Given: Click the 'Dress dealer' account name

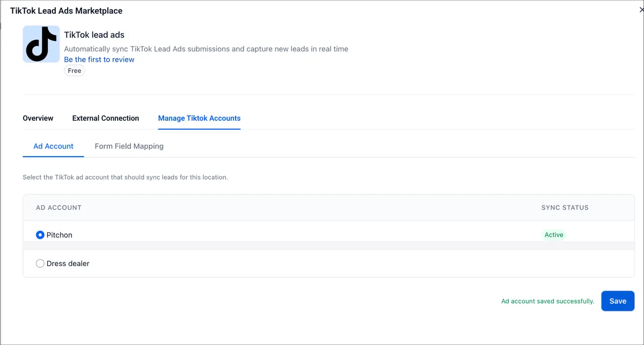Looking at the screenshot, I should tap(68, 263).
